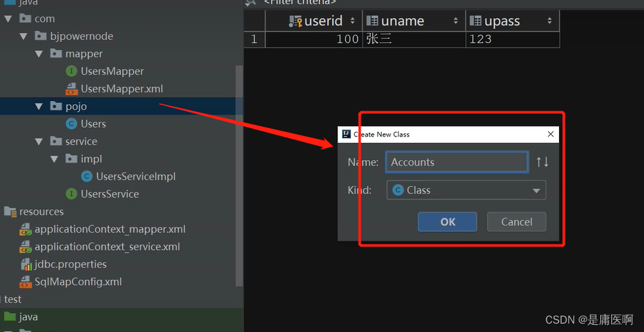Click the green java test folder icon
The height and width of the screenshot is (332, 644).
coord(10,317)
